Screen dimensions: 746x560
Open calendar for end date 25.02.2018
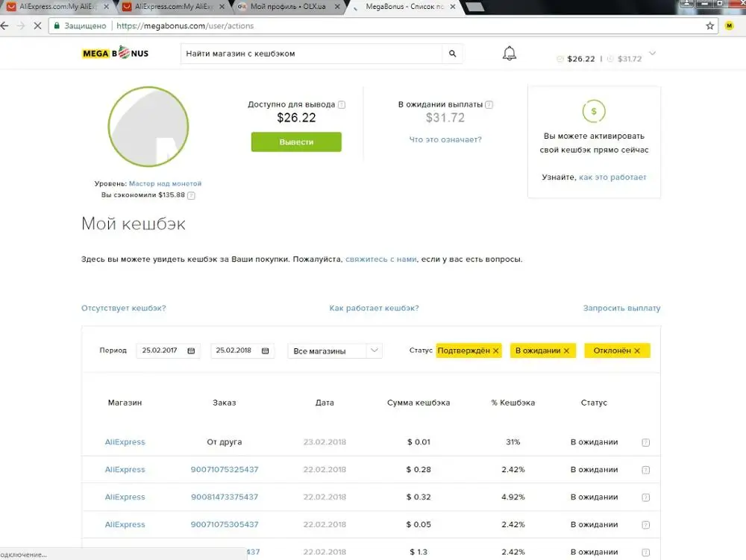point(266,350)
